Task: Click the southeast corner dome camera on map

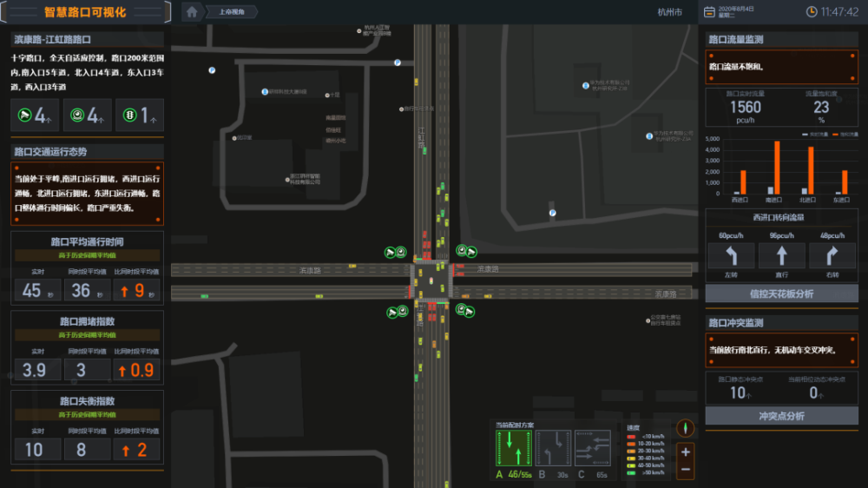Action: (x=461, y=309)
